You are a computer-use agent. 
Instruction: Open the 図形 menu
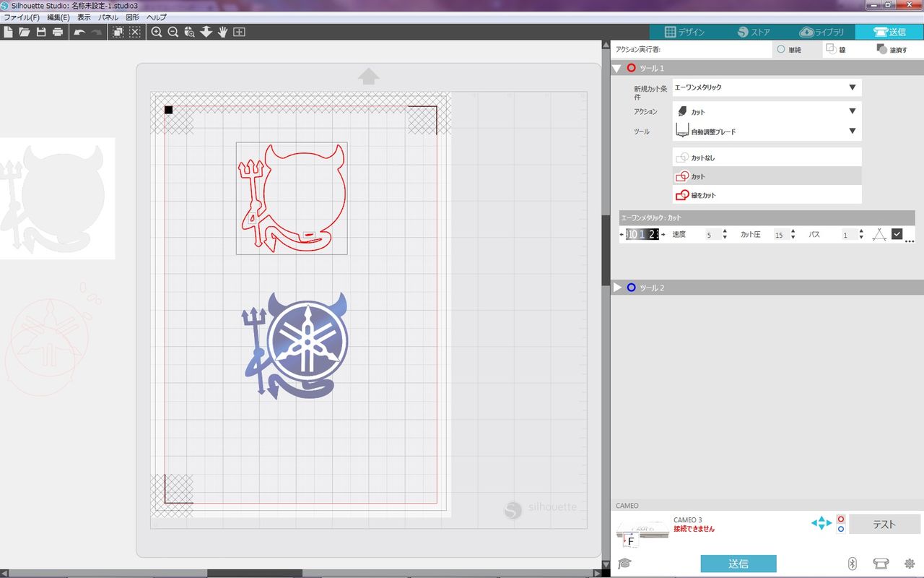(x=133, y=17)
